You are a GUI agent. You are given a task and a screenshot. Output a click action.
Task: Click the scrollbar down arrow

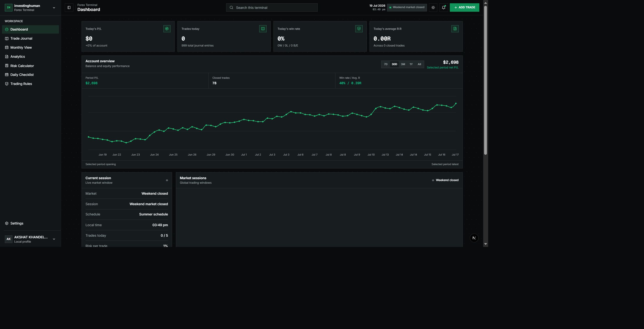tap(486, 244)
